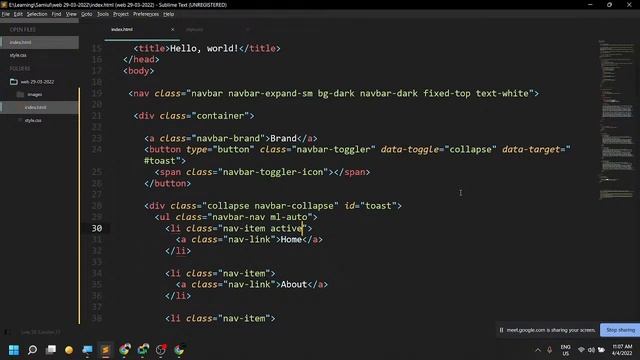Viewport: 640px width, 360px height.
Task: Toggle the sidebar using status bar icon
Action: (7, 332)
